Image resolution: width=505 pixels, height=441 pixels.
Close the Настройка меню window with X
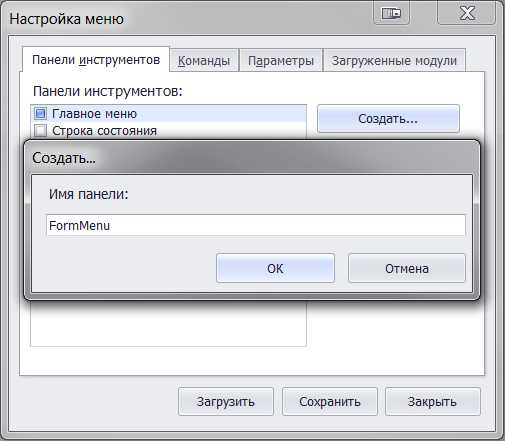coord(467,13)
